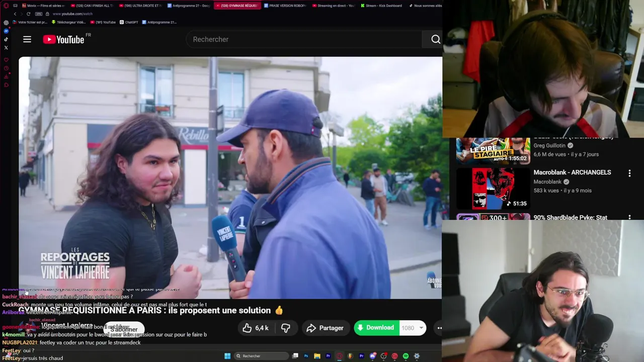Dislike the video with thumbs-down button
The height and width of the screenshot is (362, 644).
click(285, 328)
